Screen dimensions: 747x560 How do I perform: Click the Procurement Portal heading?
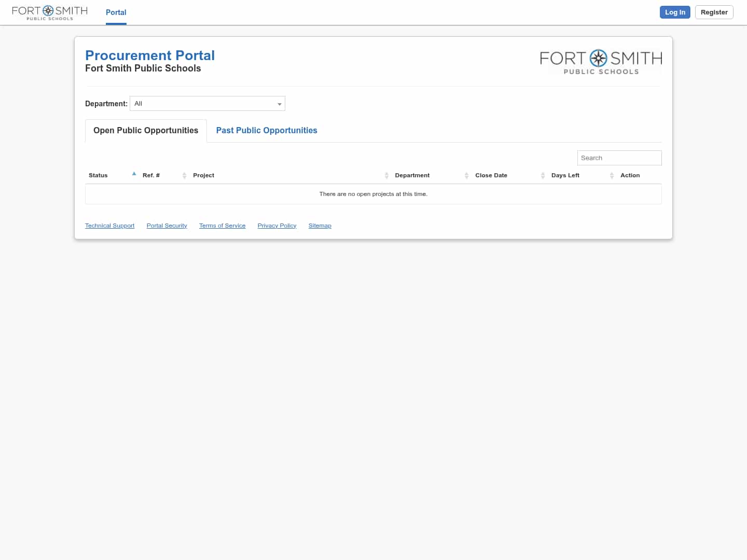[x=150, y=55]
